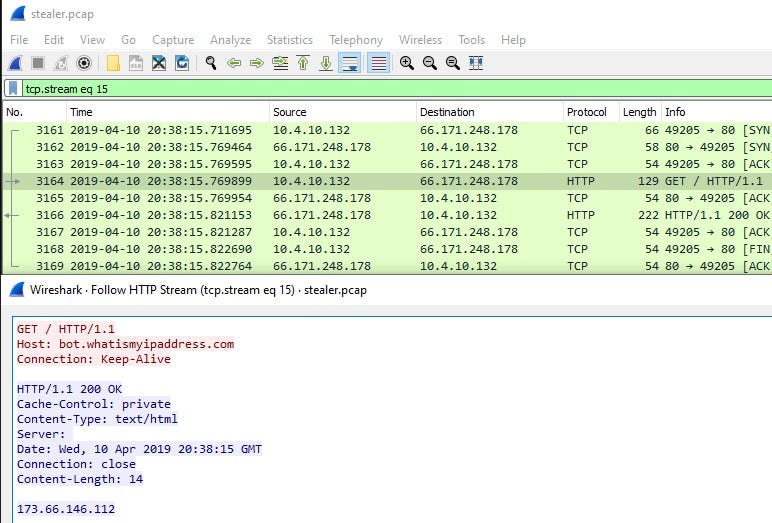The width and height of the screenshot is (772, 523).
Task: Select packet number 3163 row
Action: [388, 164]
